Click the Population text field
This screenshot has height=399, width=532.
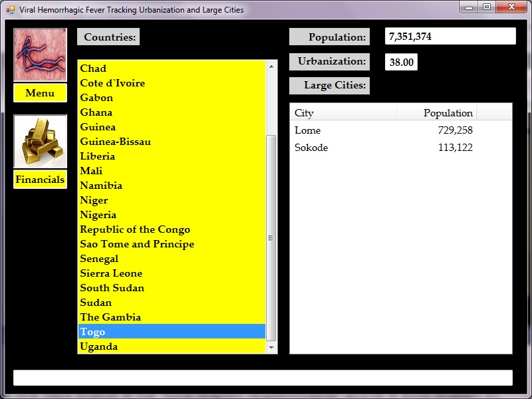tap(450, 37)
